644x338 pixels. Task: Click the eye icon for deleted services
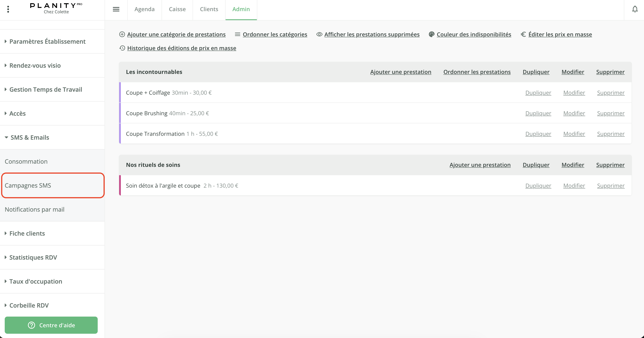click(x=319, y=34)
